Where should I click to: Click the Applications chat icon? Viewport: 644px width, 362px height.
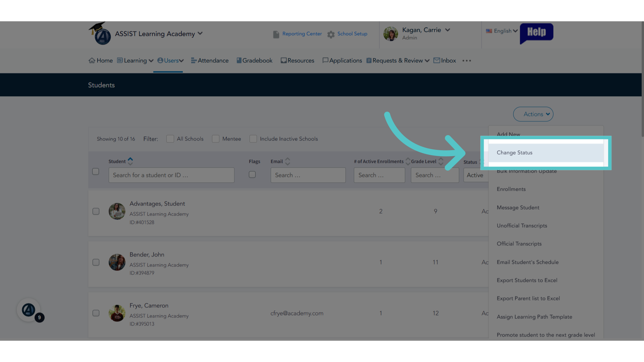pyautogui.click(x=325, y=60)
